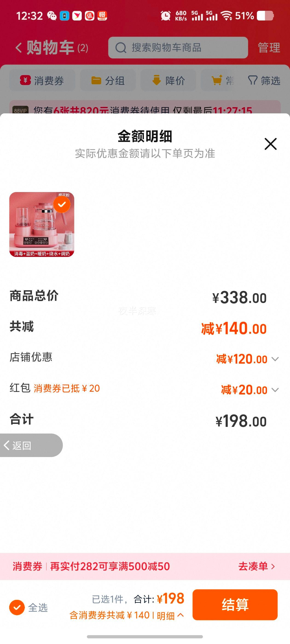Open the 消费券 coupon filter
The height and width of the screenshot is (644, 290).
[x=42, y=80]
